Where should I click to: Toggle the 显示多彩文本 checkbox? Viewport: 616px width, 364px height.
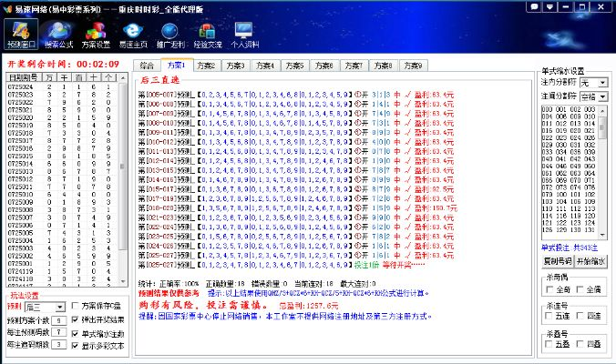[76, 346]
